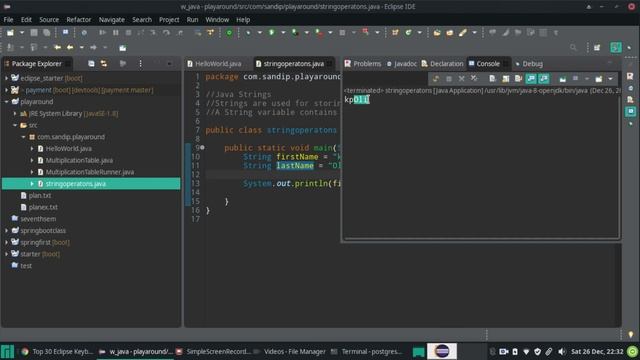Open the New Java Class dropdown arrow
Image resolution: width=640 pixels, height=360 pixels.
pos(420,33)
